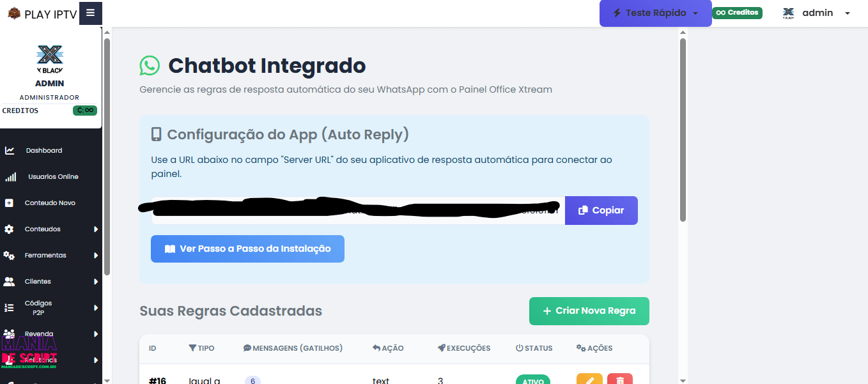Click the Clientes people icon

9,282
